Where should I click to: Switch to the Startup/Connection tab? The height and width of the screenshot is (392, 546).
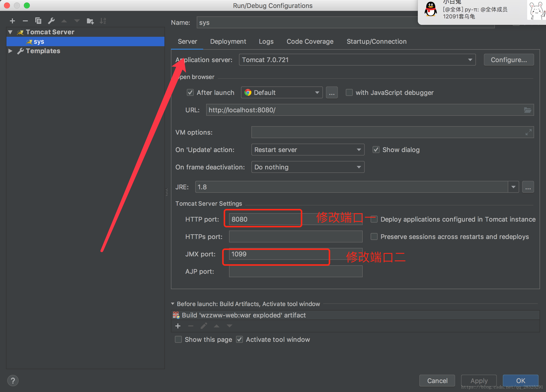[377, 41]
